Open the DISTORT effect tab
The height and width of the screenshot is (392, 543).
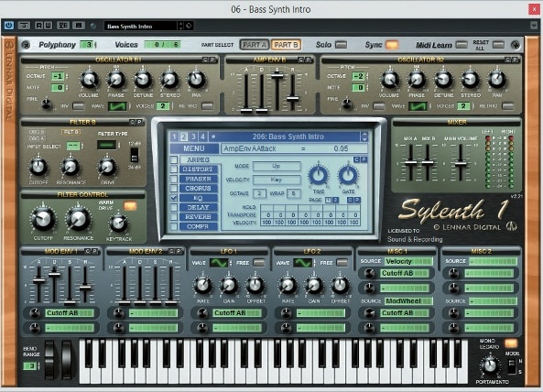pos(198,169)
